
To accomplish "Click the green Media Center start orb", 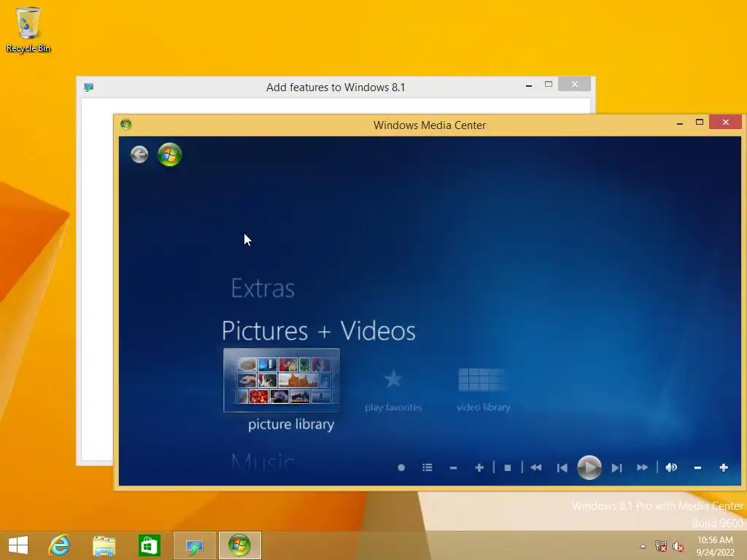I will (x=169, y=155).
